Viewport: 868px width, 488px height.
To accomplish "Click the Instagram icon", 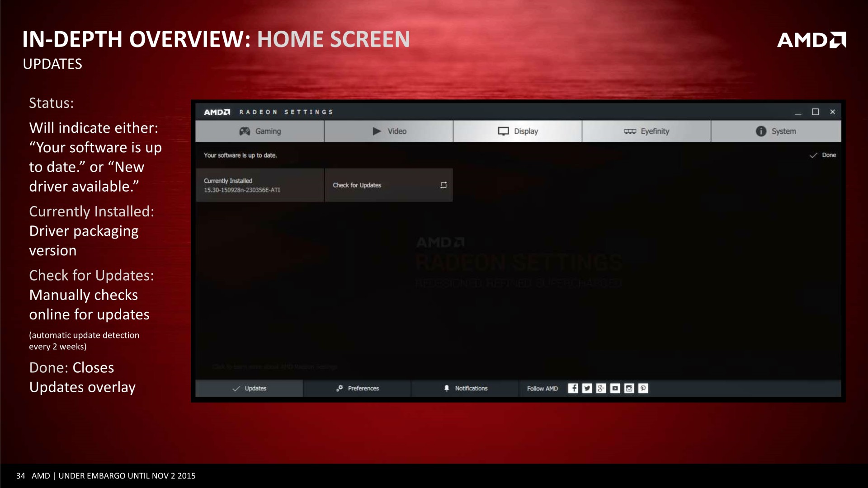I will (629, 388).
